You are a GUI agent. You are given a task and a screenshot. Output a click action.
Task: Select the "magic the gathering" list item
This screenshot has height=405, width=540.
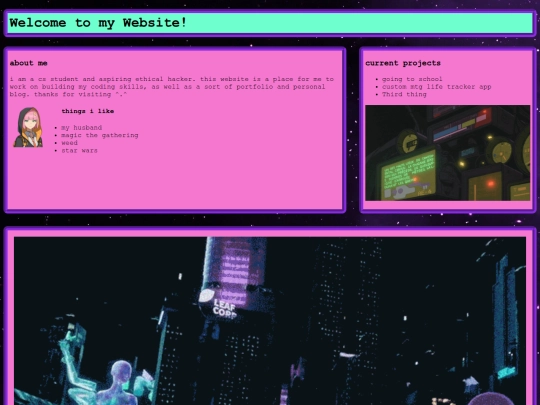[x=100, y=135]
